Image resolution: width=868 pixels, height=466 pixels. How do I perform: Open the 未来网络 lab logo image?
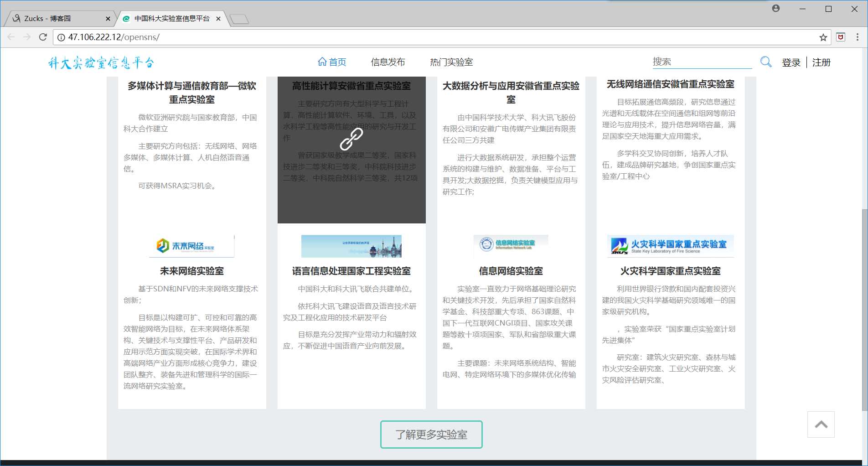pyautogui.click(x=192, y=246)
